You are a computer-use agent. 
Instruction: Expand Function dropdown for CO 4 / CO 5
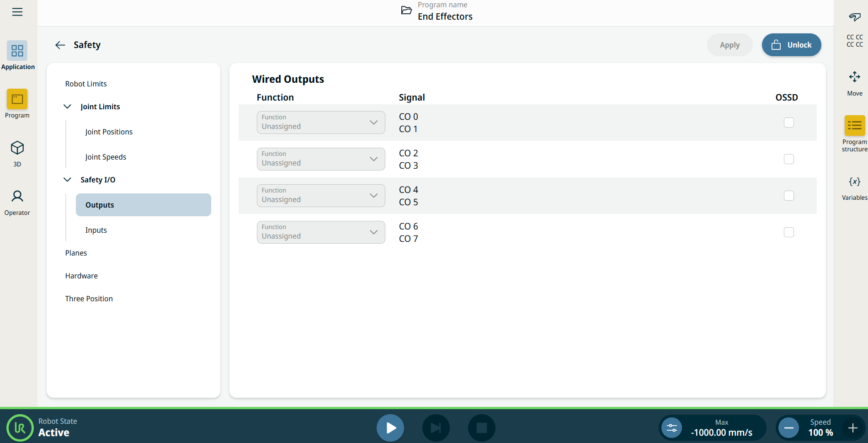pyautogui.click(x=320, y=196)
